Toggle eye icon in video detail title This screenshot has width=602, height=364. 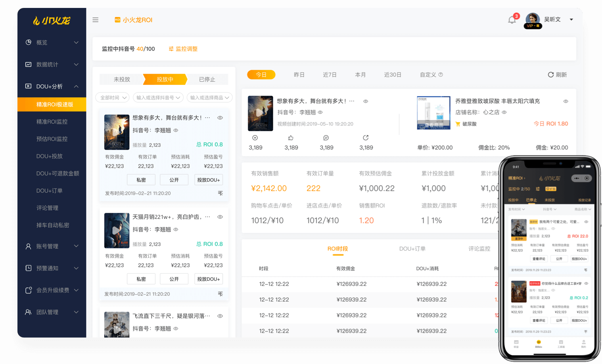[366, 101]
